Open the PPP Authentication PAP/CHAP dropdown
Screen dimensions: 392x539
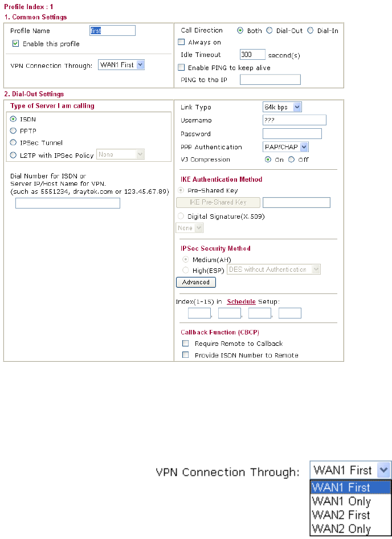coord(285,147)
